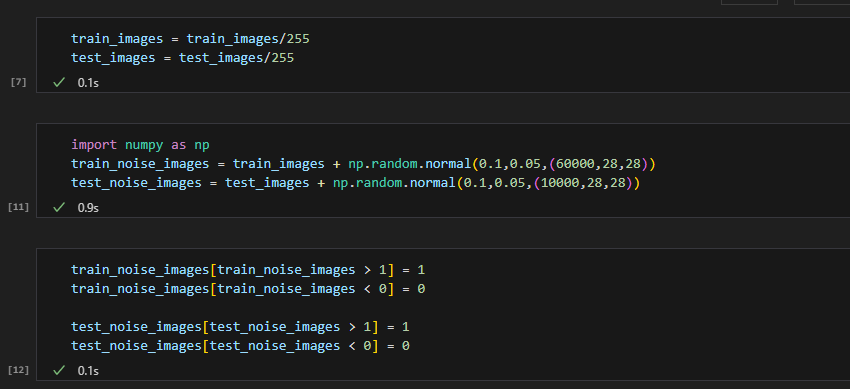
Task: Click line 'test_noise_images[test_noise_images > 1] = 1'
Action: (240, 327)
